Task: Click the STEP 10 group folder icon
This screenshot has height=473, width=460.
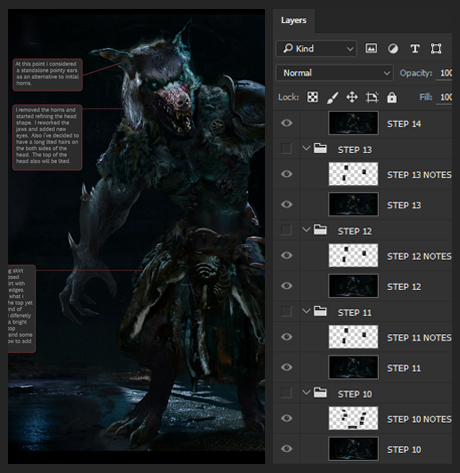Action: tap(320, 393)
